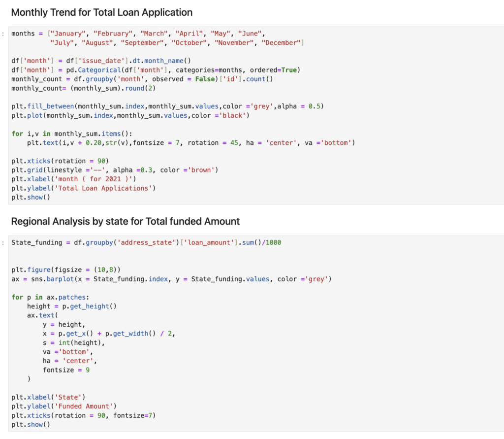The image size is (504, 439).
Task: Click the xlabel 'month ( for 2021 )' line
Action: click(x=73, y=179)
